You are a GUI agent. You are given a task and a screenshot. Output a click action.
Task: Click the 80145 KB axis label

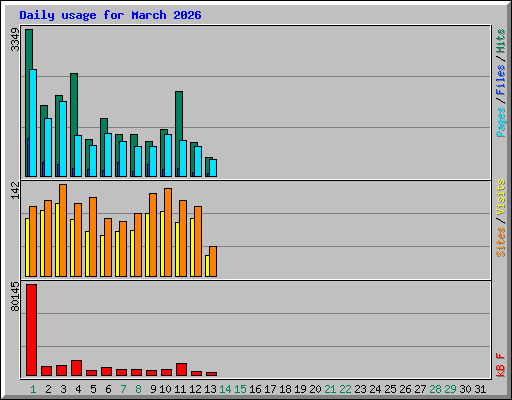click(x=15, y=297)
